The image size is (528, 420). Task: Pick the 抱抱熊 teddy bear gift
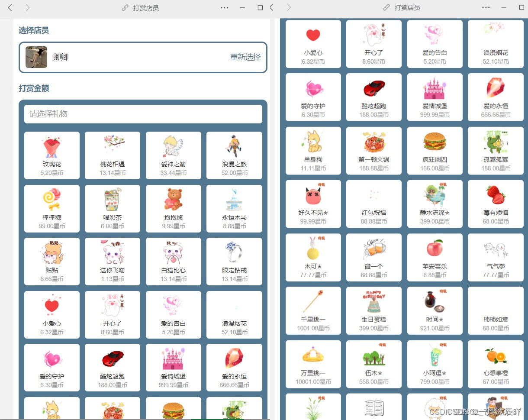coord(174,209)
